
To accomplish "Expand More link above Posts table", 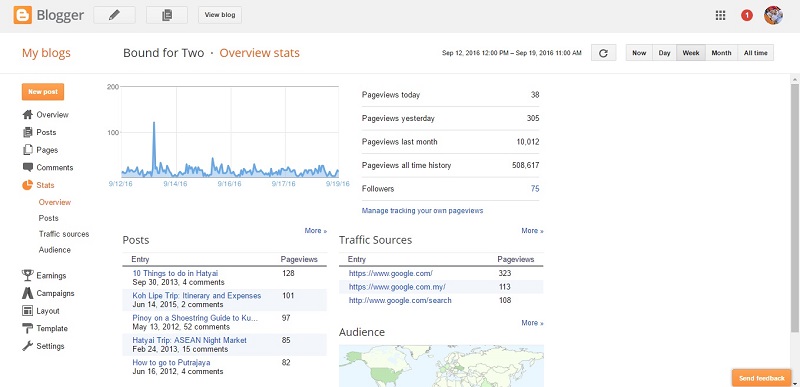I will 316,230.
